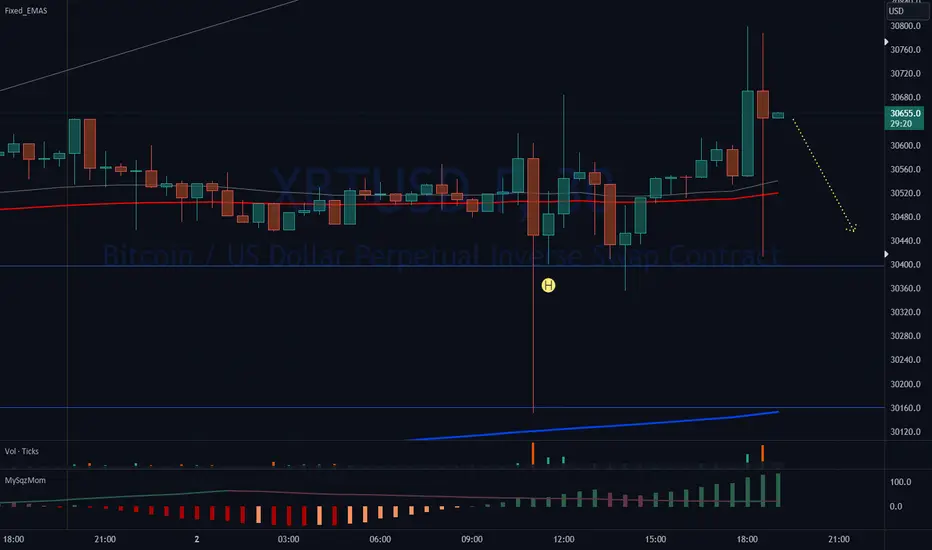This screenshot has height=550, width=932.
Task: Click the yellow H marker on chart
Action: pos(548,285)
